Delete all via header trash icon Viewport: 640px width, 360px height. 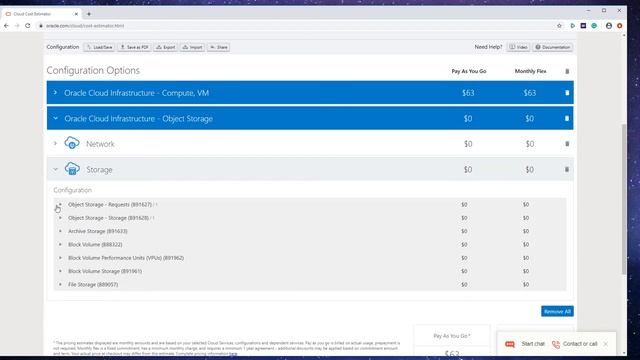pos(567,71)
